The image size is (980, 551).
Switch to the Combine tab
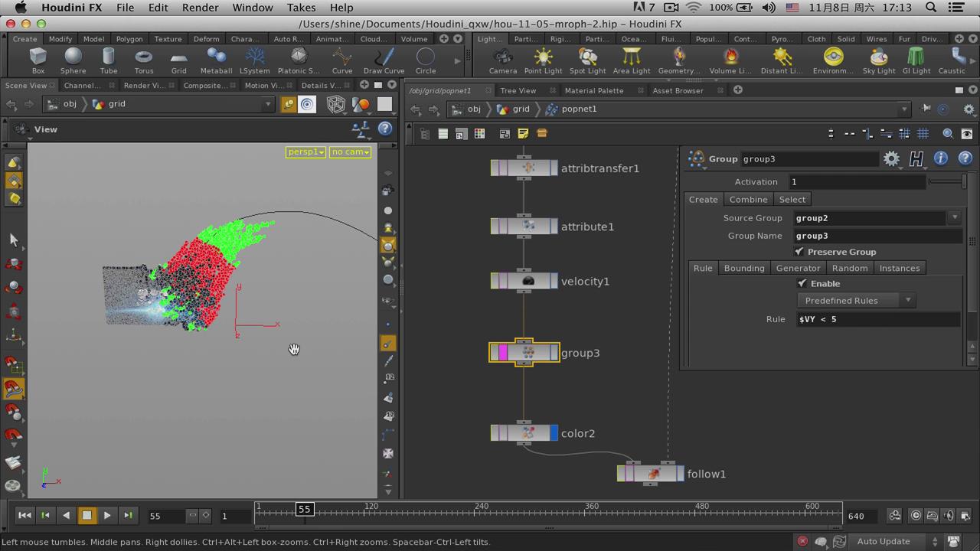(x=748, y=199)
